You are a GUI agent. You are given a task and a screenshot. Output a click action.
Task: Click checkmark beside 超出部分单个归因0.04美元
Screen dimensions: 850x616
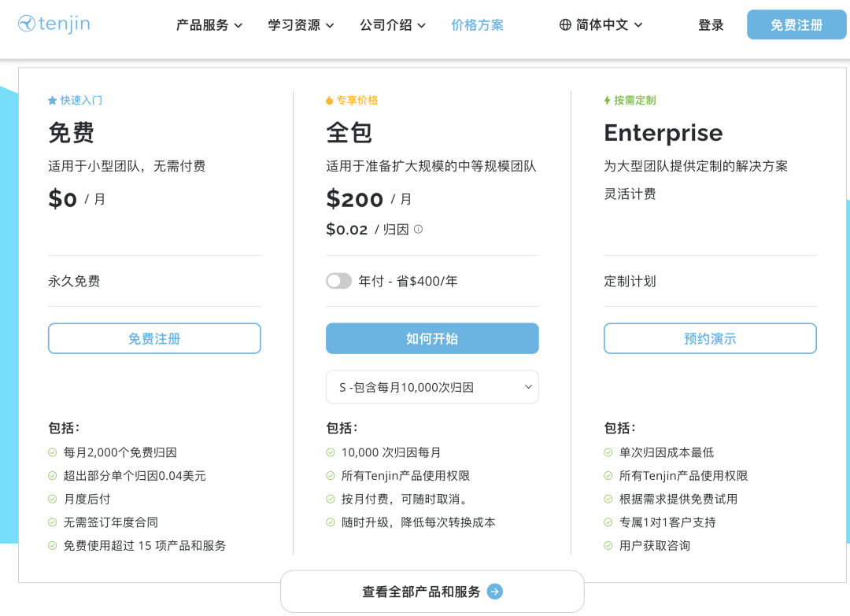[x=53, y=476]
